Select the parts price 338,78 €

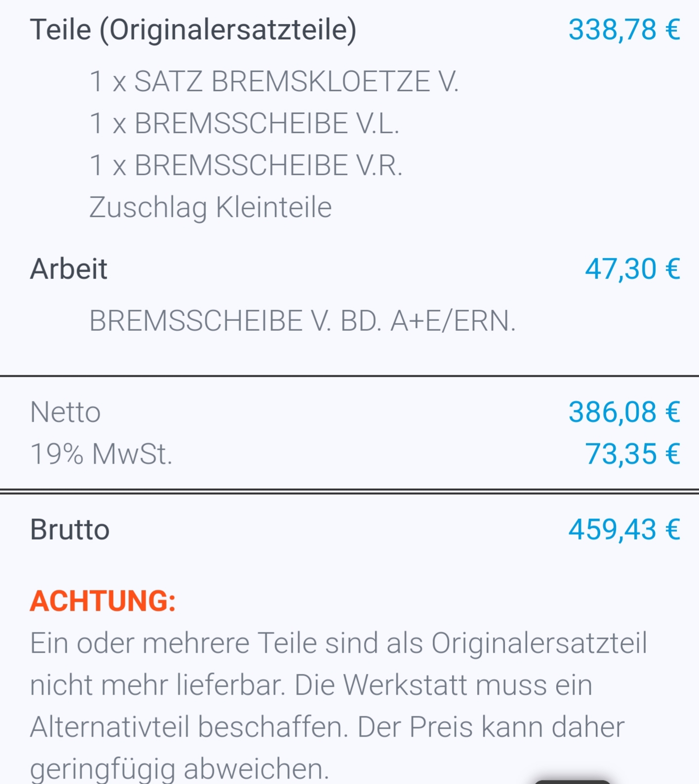click(x=624, y=30)
